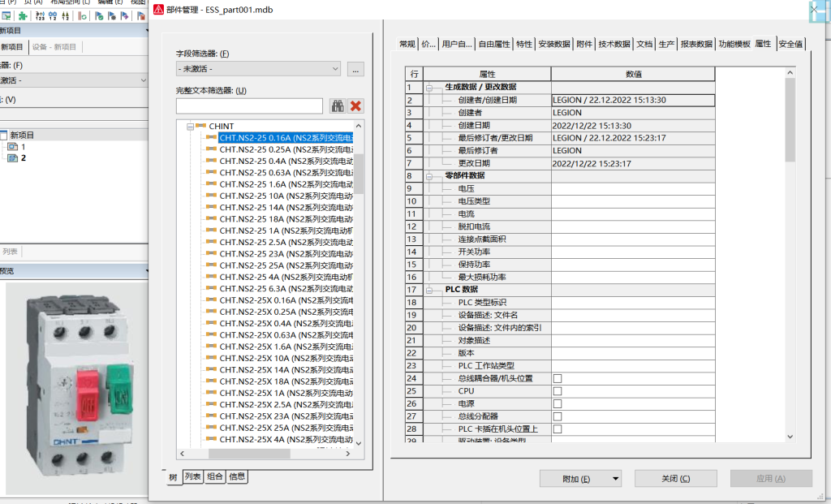Click the down arrow of properties table scrollbar
Screen dimensions: 831x504
point(790,437)
